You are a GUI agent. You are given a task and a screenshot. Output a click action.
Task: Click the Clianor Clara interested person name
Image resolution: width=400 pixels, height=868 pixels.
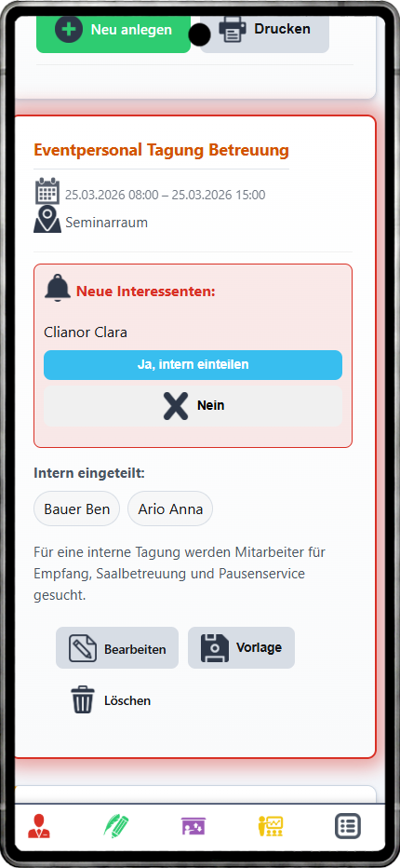[86, 332]
